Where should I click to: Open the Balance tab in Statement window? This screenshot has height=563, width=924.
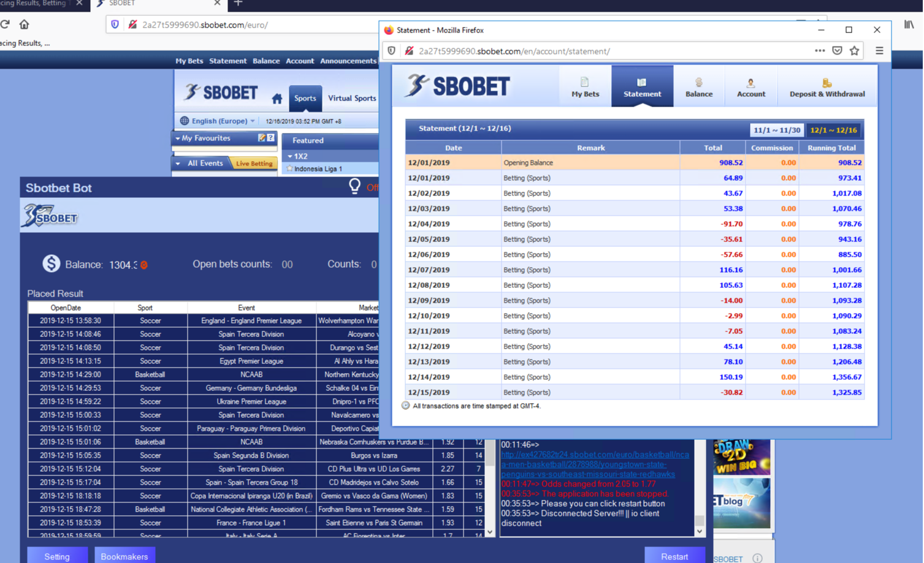[x=699, y=86]
